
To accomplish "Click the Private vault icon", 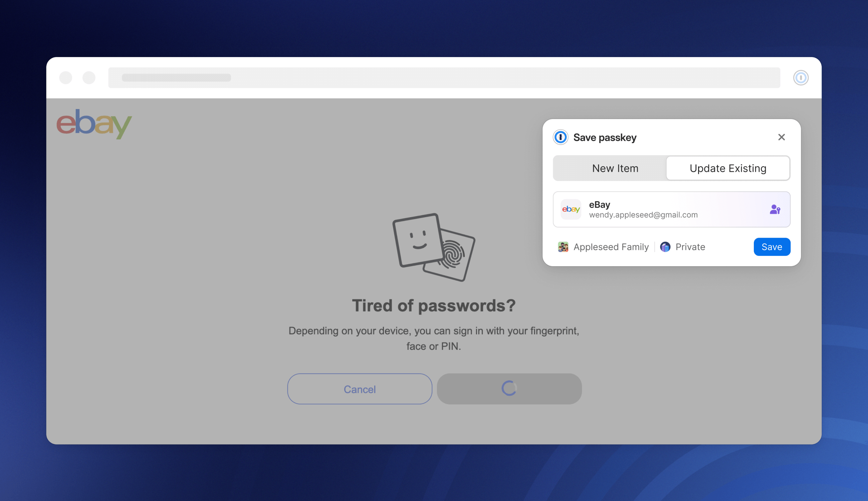I will 665,246.
